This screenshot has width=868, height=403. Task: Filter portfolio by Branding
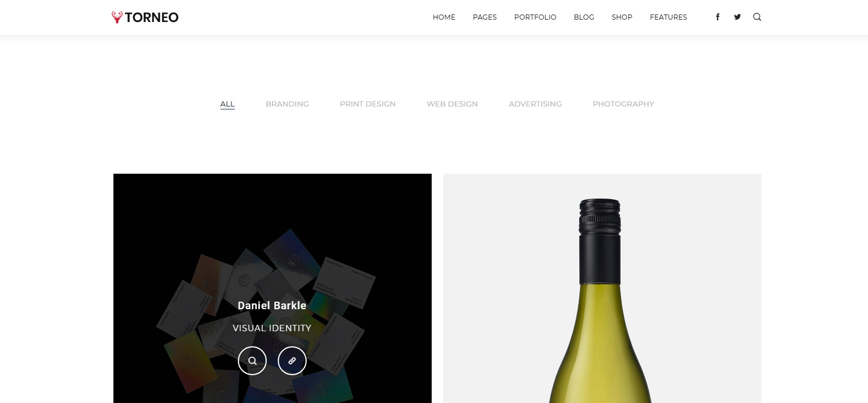click(287, 104)
